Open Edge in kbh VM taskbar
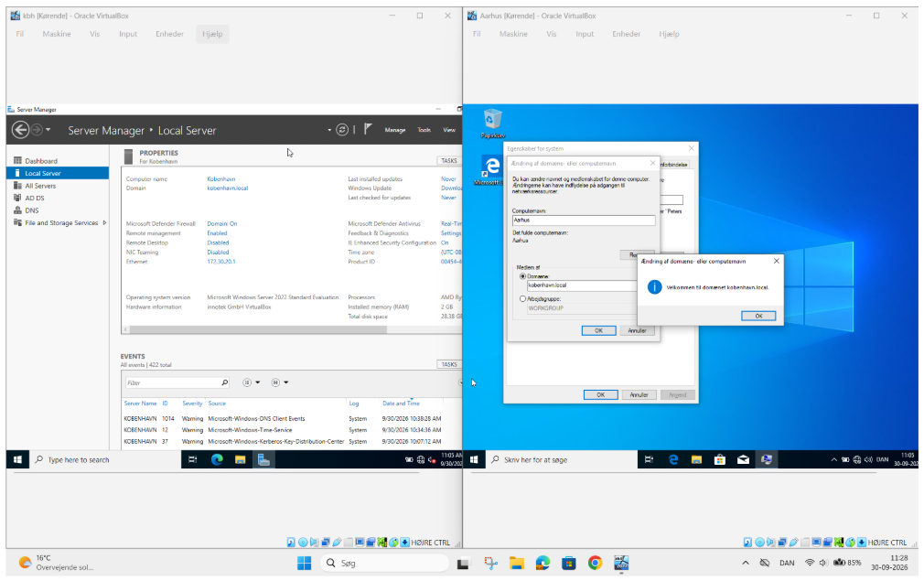This screenshot has height=581, width=924. [217, 459]
